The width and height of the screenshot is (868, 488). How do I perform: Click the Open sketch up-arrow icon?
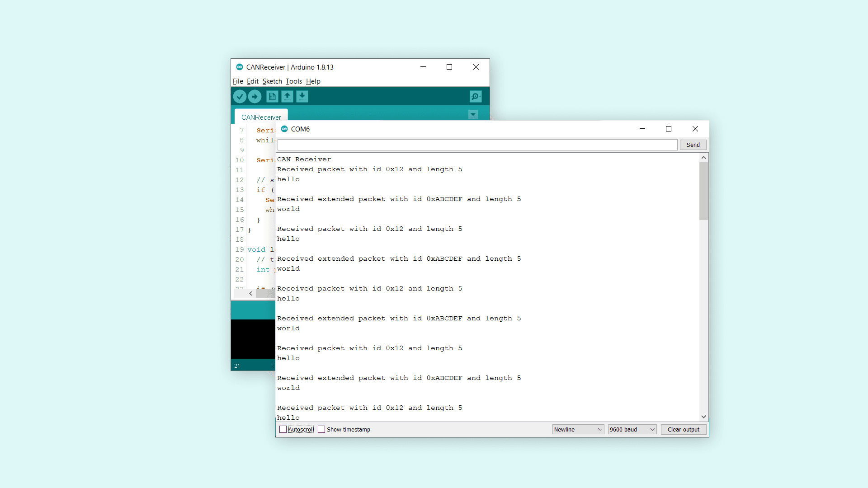(287, 96)
